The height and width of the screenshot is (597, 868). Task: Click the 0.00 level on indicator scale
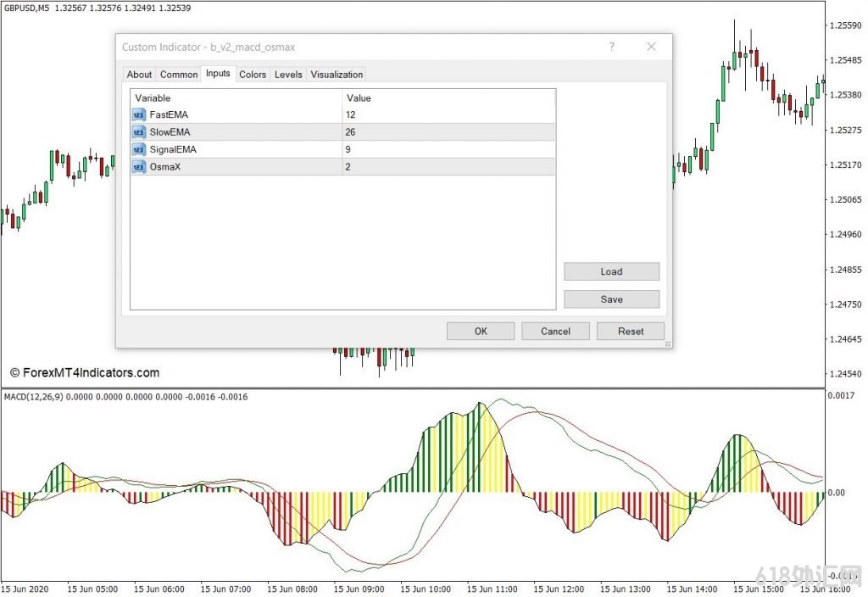[836, 493]
